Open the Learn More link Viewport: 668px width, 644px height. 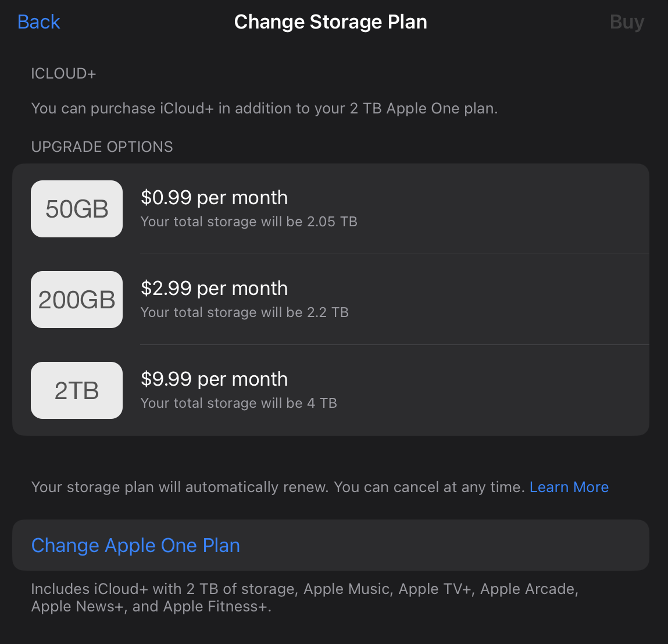click(569, 487)
